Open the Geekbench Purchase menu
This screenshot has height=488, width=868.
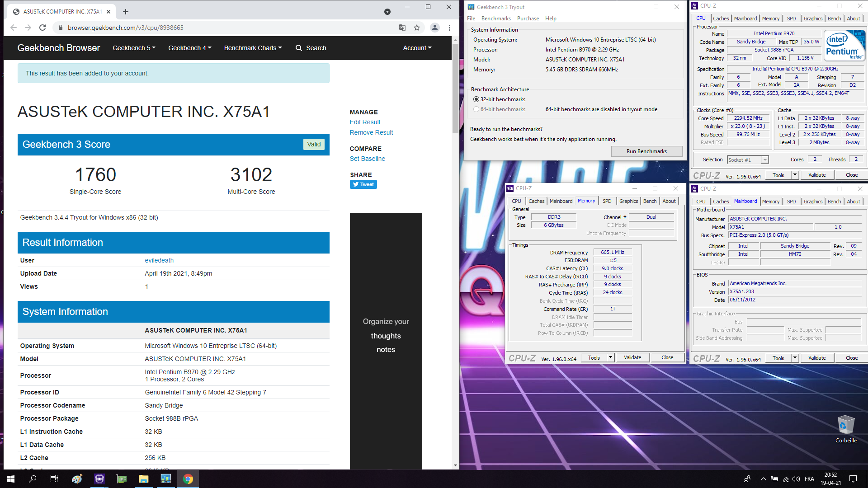(528, 19)
